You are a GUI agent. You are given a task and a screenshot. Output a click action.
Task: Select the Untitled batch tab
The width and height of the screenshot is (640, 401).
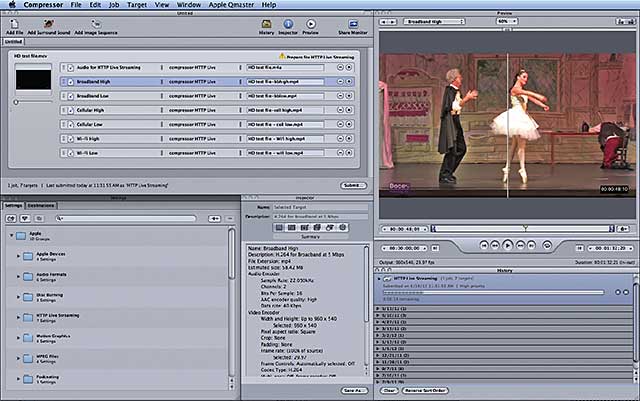click(13, 42)
